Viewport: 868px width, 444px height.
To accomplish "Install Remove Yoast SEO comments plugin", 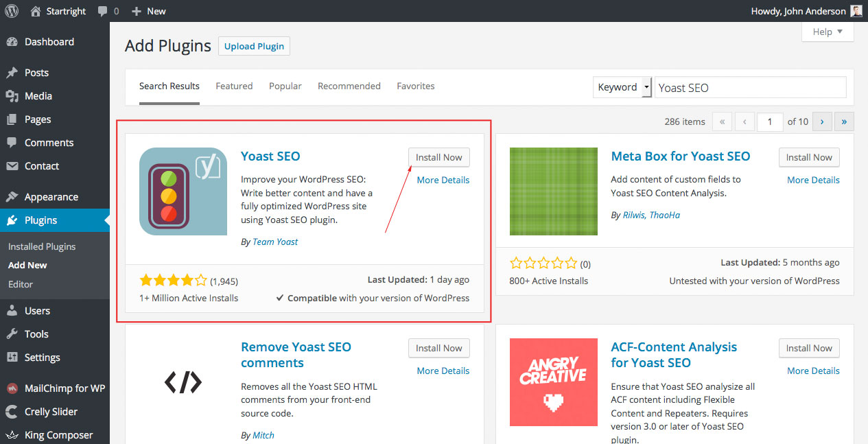I will point(439,348).
